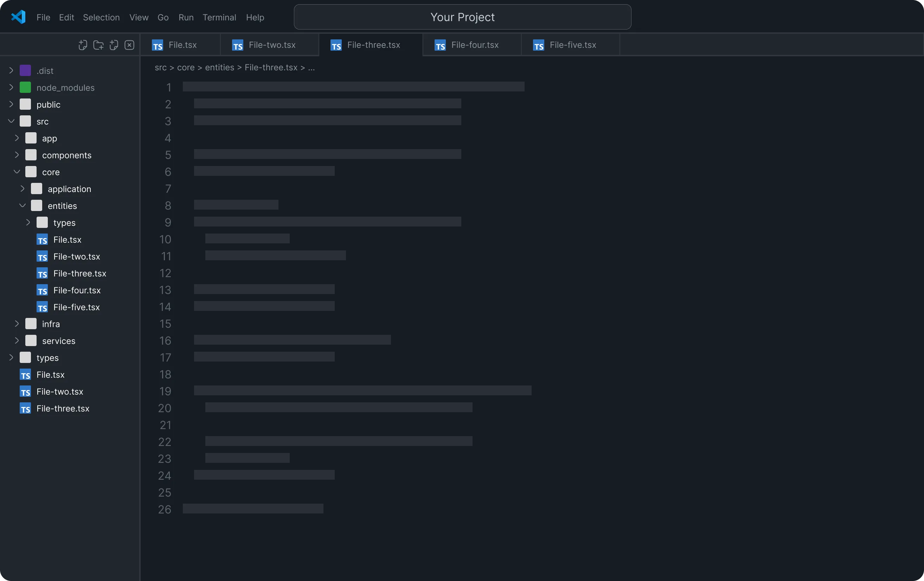The height and width of the screenshot is (581, 924).
Task: Click the code placeholder on line 23
Action: pos(248,458)
